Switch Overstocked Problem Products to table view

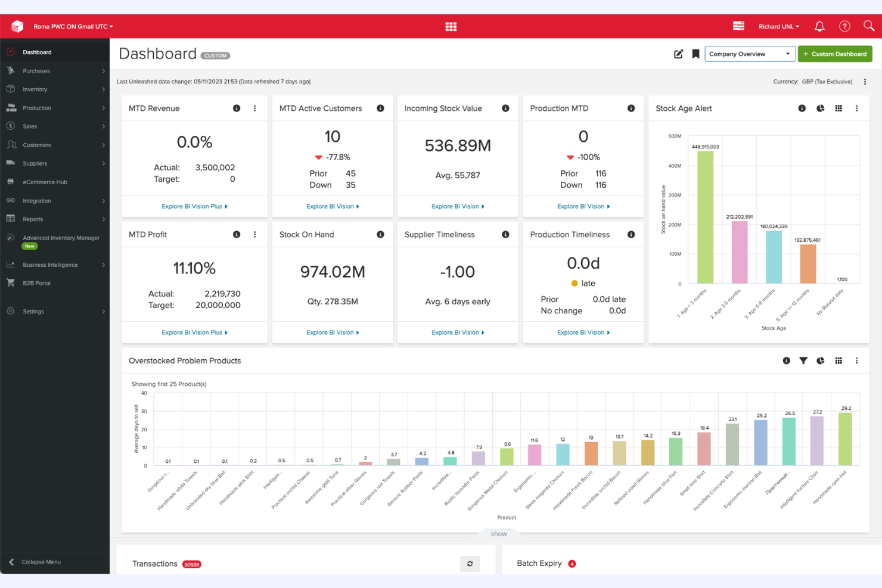(838, 361)
